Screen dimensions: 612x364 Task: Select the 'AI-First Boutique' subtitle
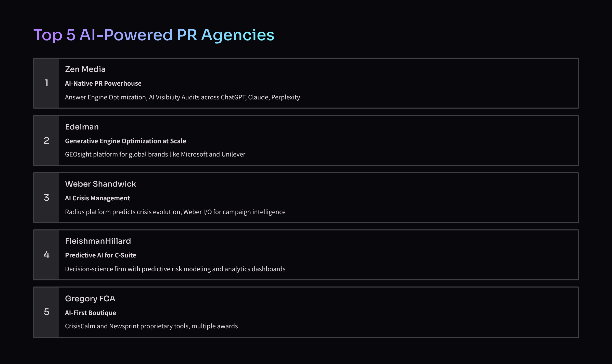tap(91, 313)
